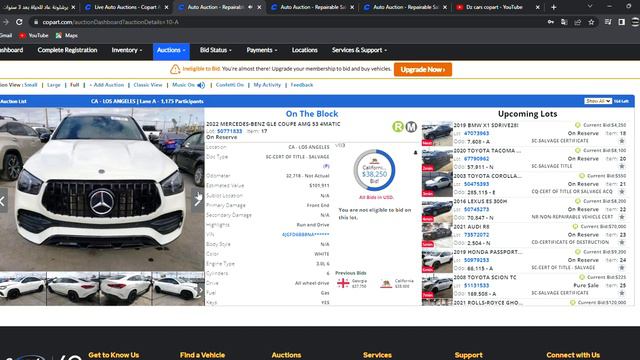Screen dimensions: 640x360
Task: Click the green R run-and-drive badge
Action: tap(398, 127)
